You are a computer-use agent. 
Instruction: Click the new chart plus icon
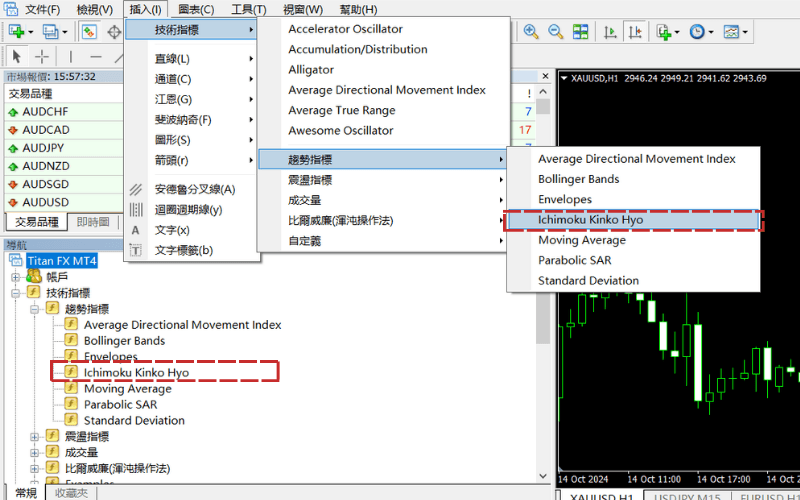point(16,32)
